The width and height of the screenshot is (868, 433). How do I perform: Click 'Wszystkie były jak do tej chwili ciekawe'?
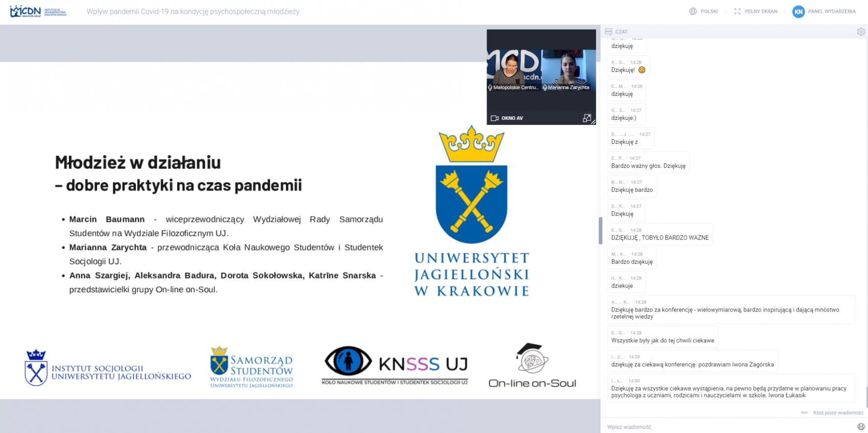(663, 337)
